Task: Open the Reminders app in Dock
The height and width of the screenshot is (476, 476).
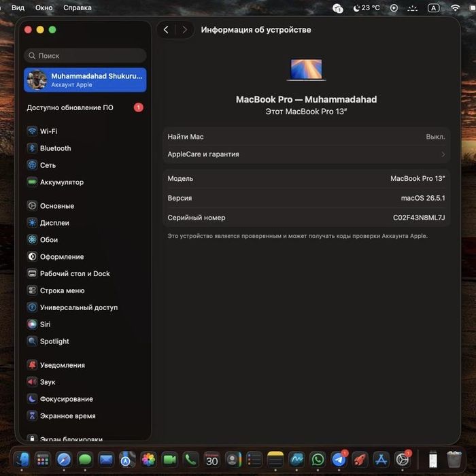Action: point(254,460)
